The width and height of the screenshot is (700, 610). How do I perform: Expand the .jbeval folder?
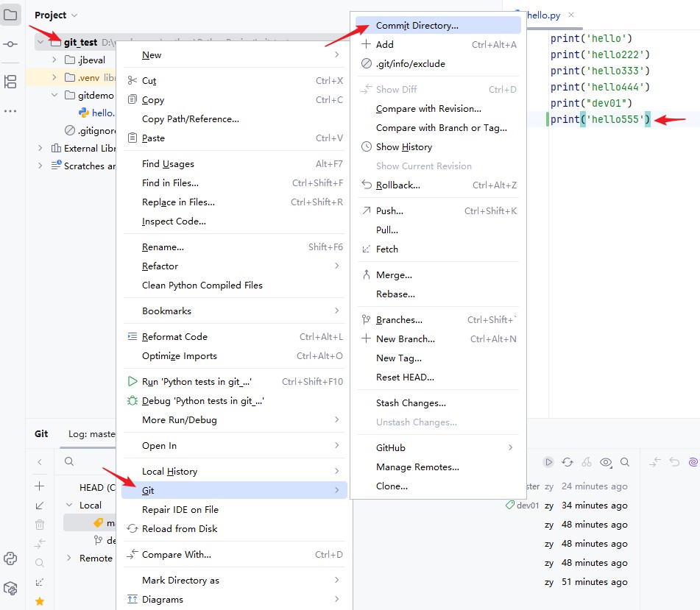(54, 60)
